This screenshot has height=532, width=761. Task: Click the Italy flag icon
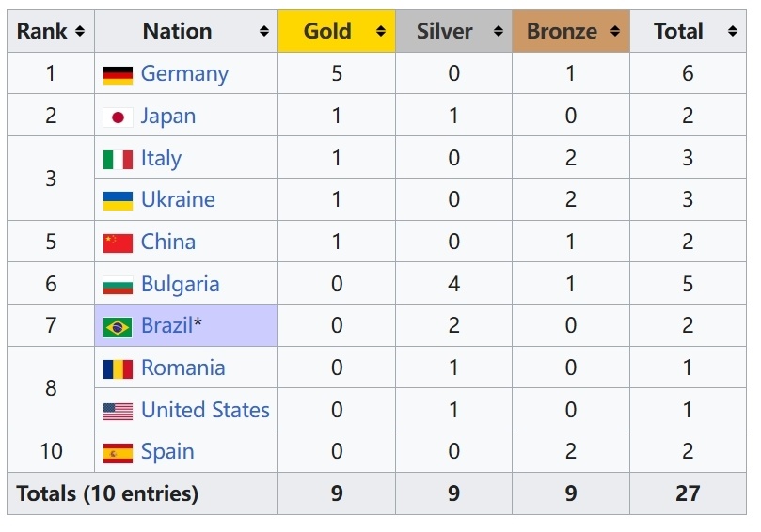pos(118,159)
